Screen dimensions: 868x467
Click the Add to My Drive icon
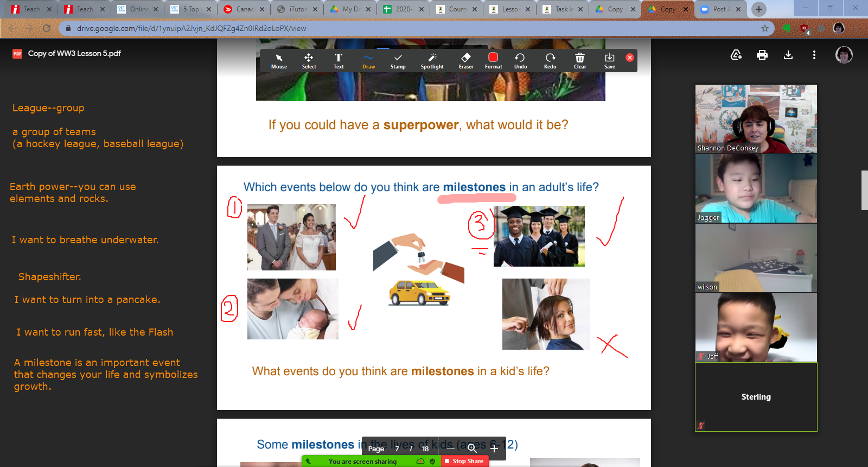[736, 55]
